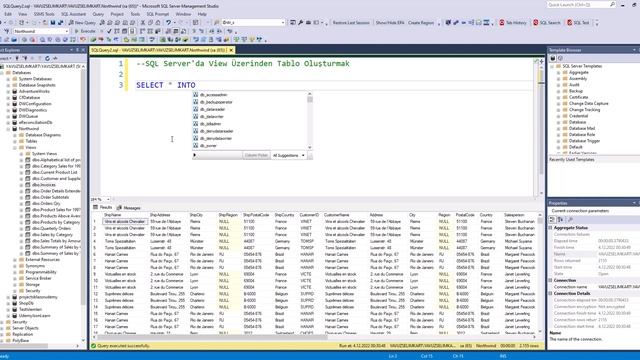640x360 pixels.
Task: Open the Edit menu
Action: click(x=8, y=14)
